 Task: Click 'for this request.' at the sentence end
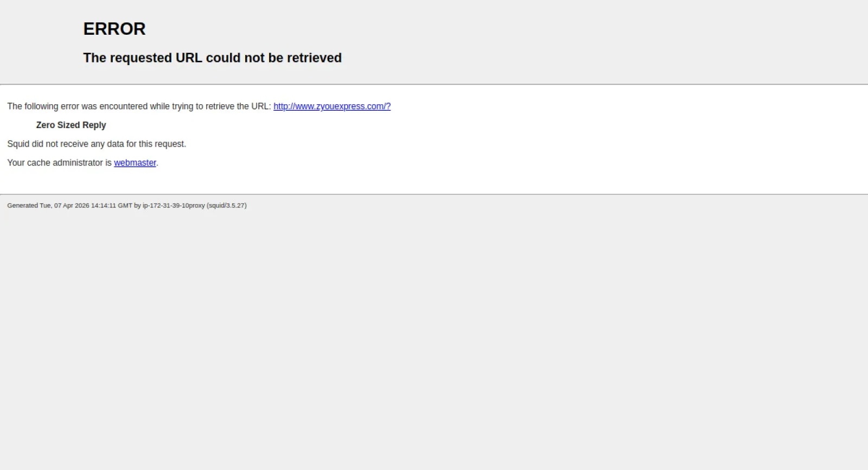[156, 144]
